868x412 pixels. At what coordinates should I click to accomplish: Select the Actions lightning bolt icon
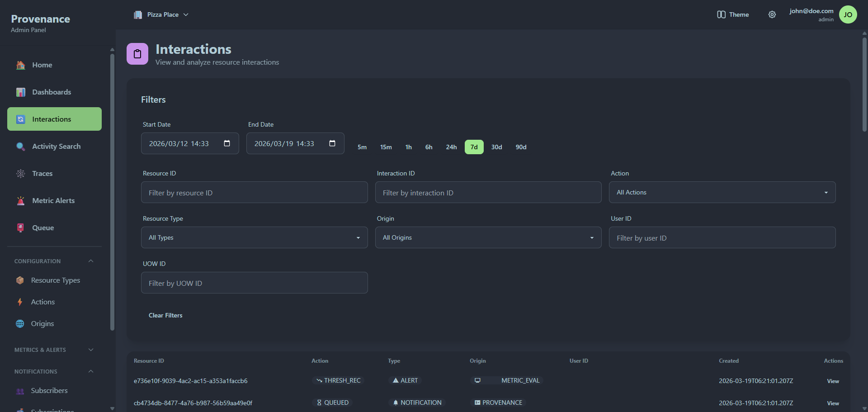pyautogui.click(x=20, y=302)
